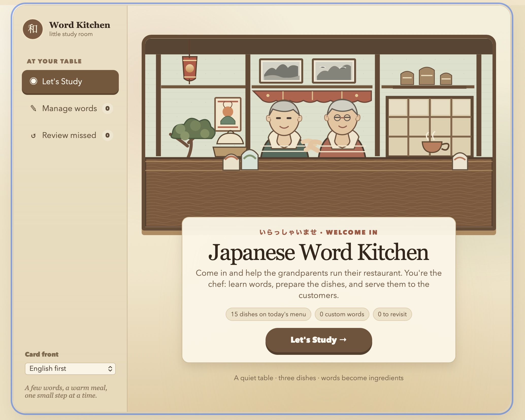The image size is (525, 420).
Task: Click the 'A quiet table · three dishes' tagline
Action: click(319, 378)
